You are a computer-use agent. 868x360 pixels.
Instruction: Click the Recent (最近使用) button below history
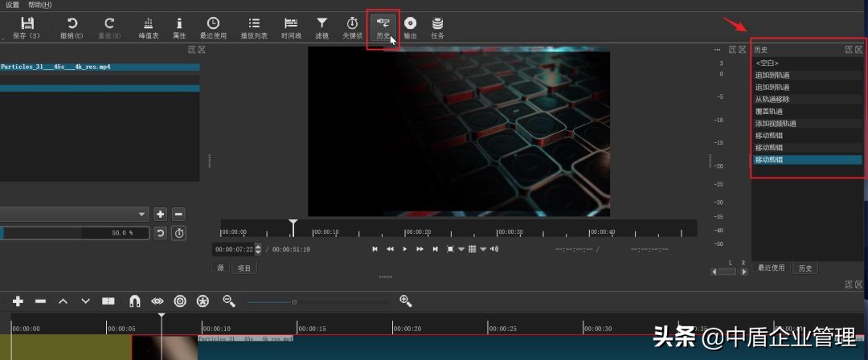tap(771, 268)
